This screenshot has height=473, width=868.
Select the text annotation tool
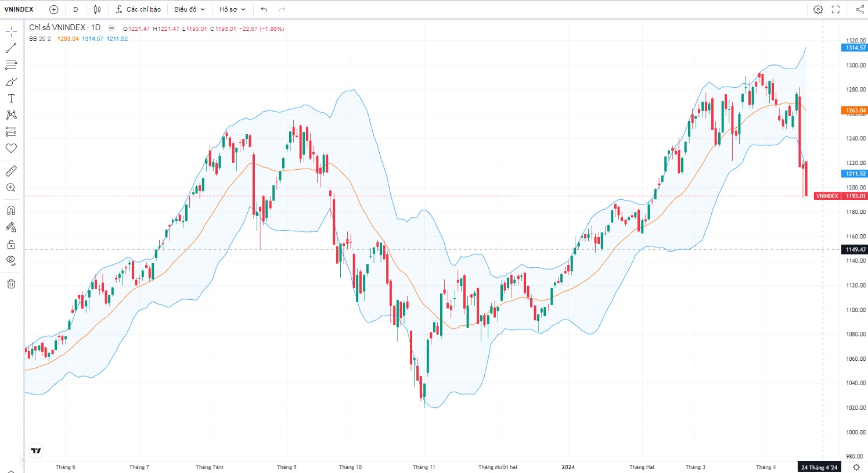click(11, 98)
